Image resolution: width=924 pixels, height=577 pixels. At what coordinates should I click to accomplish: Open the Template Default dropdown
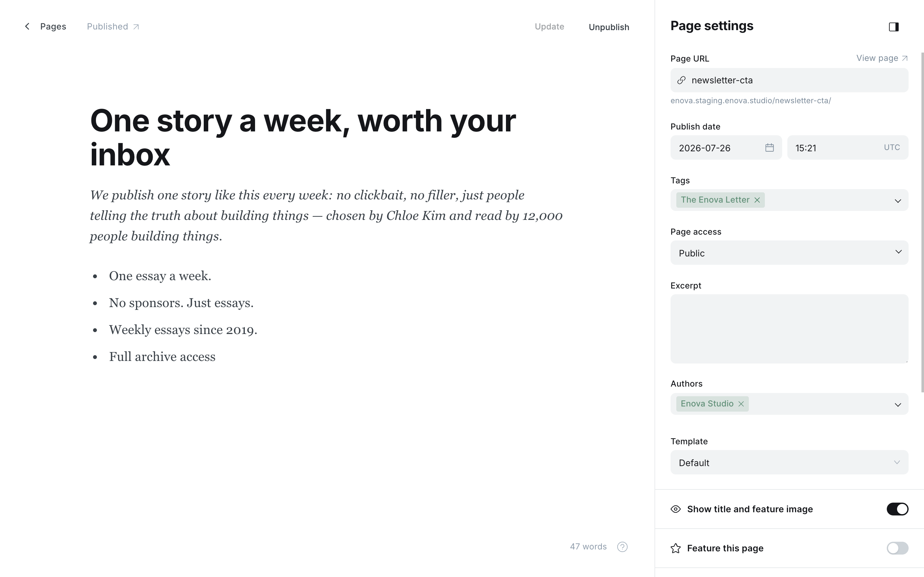[789, 462]
